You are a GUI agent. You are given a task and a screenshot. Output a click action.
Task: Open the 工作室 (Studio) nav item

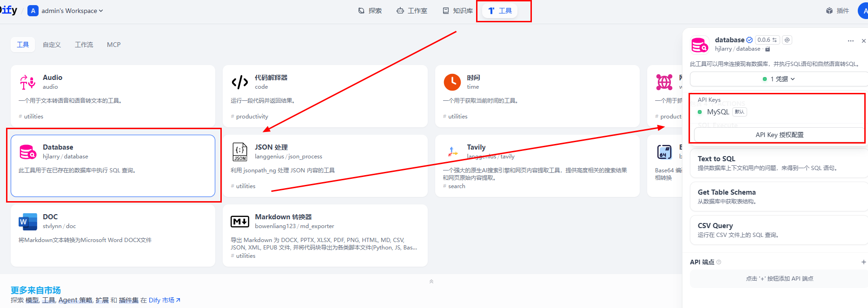point(412,11)
